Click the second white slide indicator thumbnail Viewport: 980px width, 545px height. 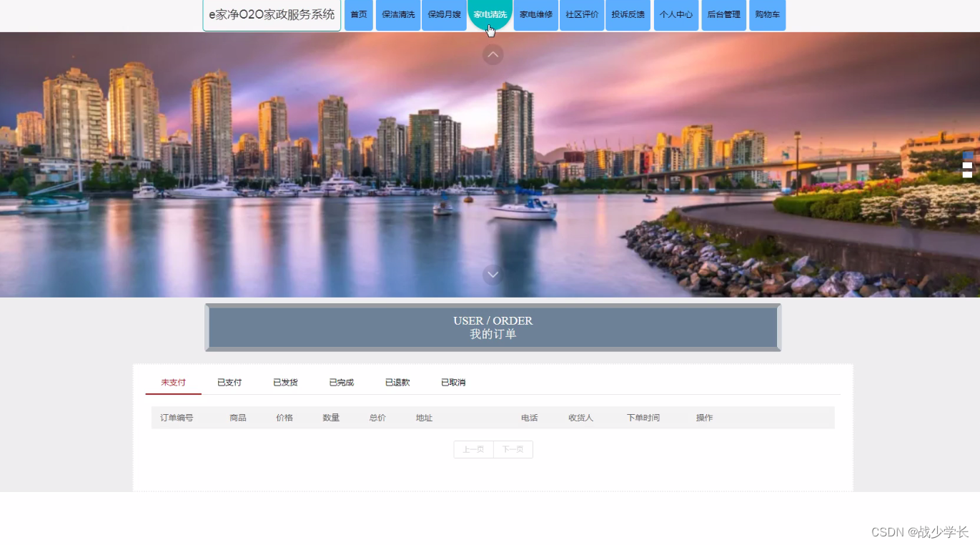968,175
